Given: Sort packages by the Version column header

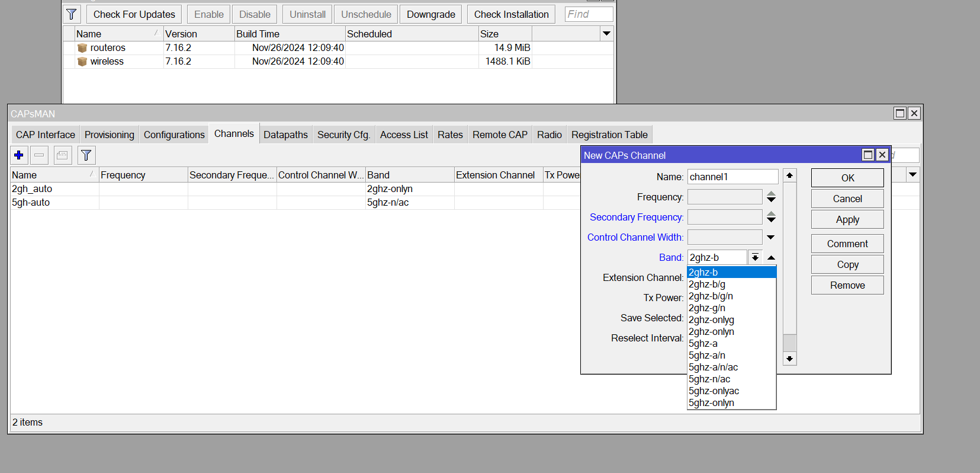Looking at the screenshot, I should tap(199, 34).
